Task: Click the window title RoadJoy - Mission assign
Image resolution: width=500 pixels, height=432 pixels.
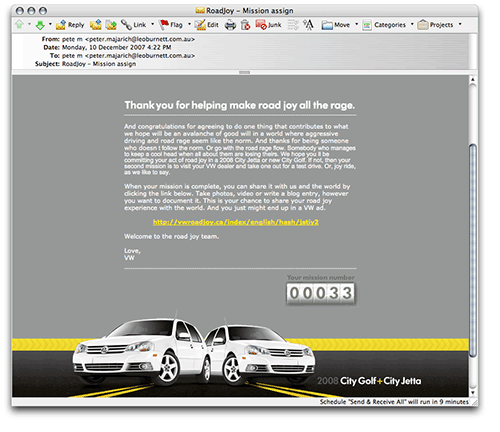Action: pos(250,11)
